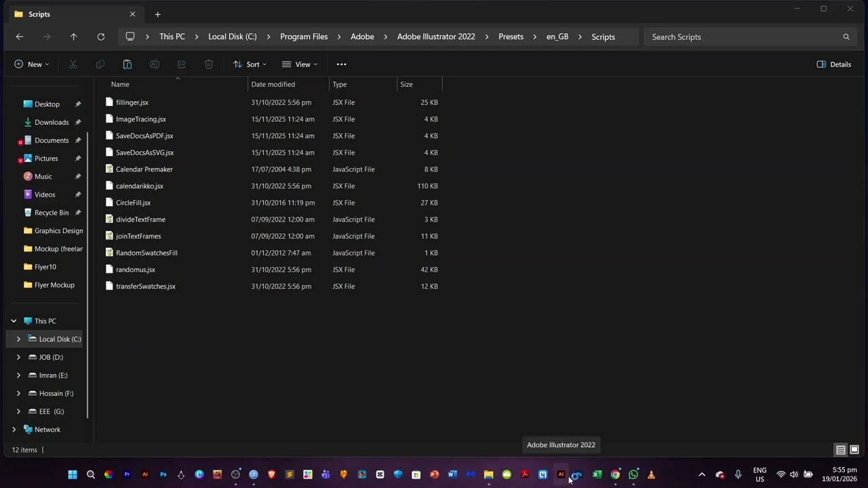Open Excel from the taskbar
Viewport: 868px width, 488px height.
[x=597, y=474]
